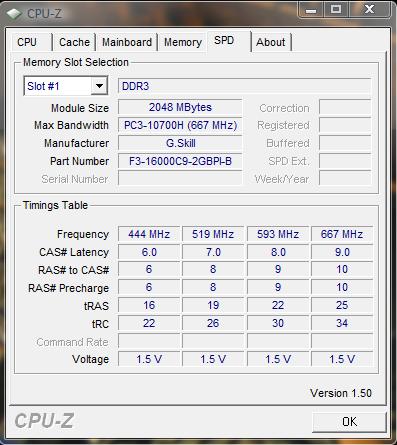Click the CAS# Latency 6.0 cell
The image size is (397, 445).
pos(149,252)
